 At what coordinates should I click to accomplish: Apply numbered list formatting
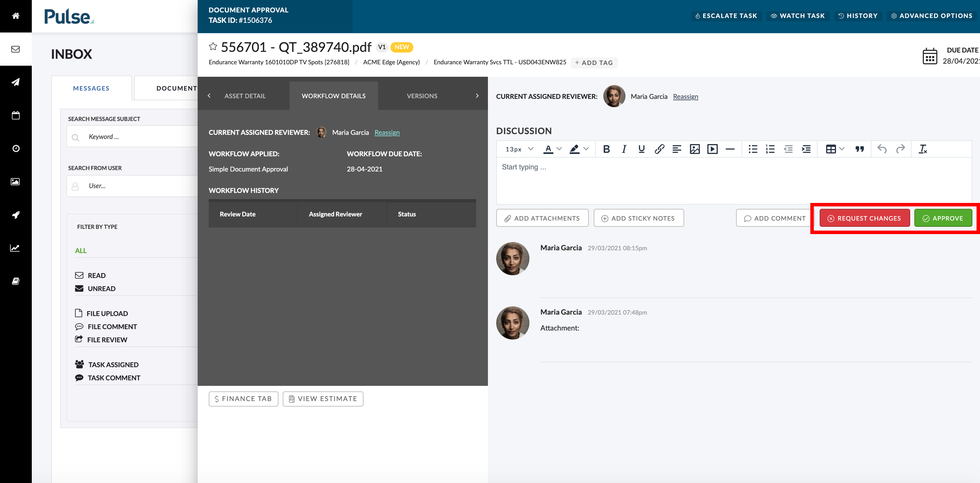click(770, 149)
